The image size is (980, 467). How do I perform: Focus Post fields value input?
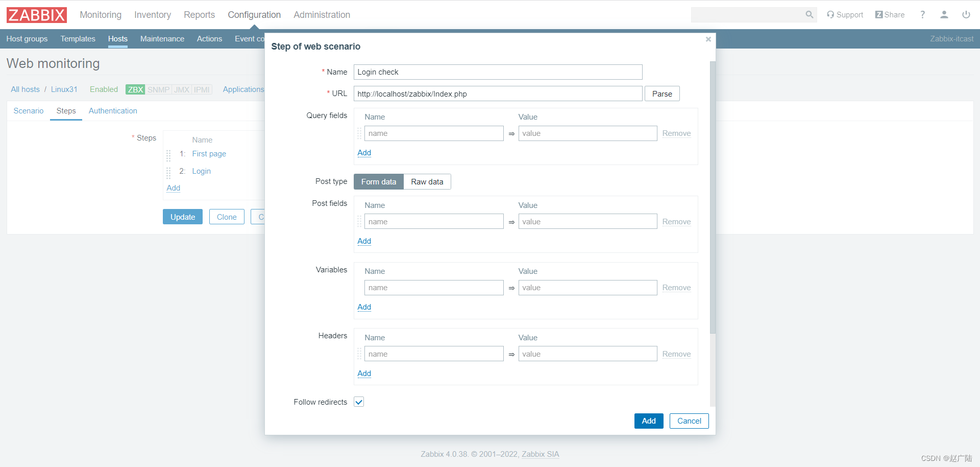coord(588,222)
